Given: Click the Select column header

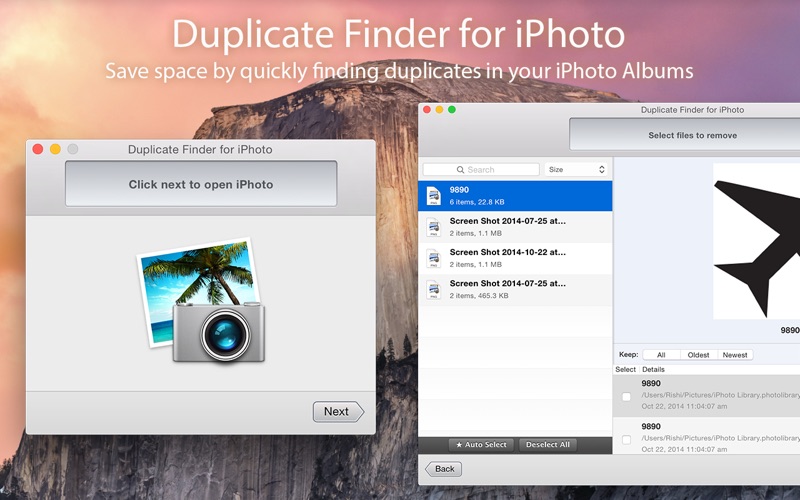Looking at the screenshot, I should click(x=626, y=369).
